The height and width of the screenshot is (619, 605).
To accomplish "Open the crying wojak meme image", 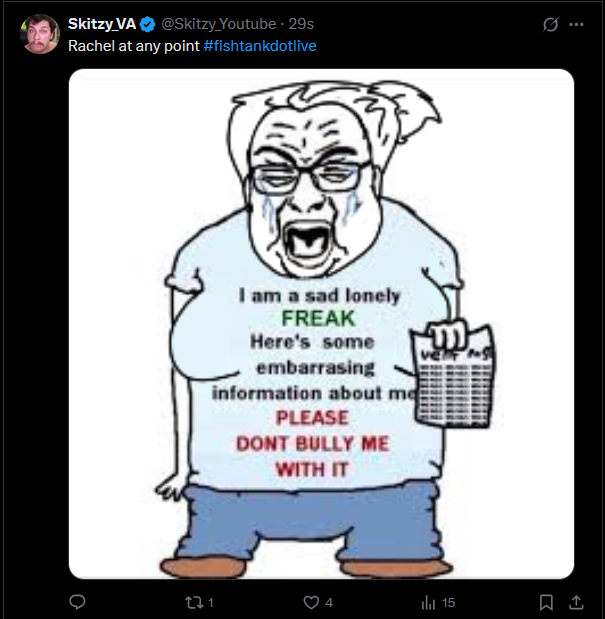I will (321, 324).
